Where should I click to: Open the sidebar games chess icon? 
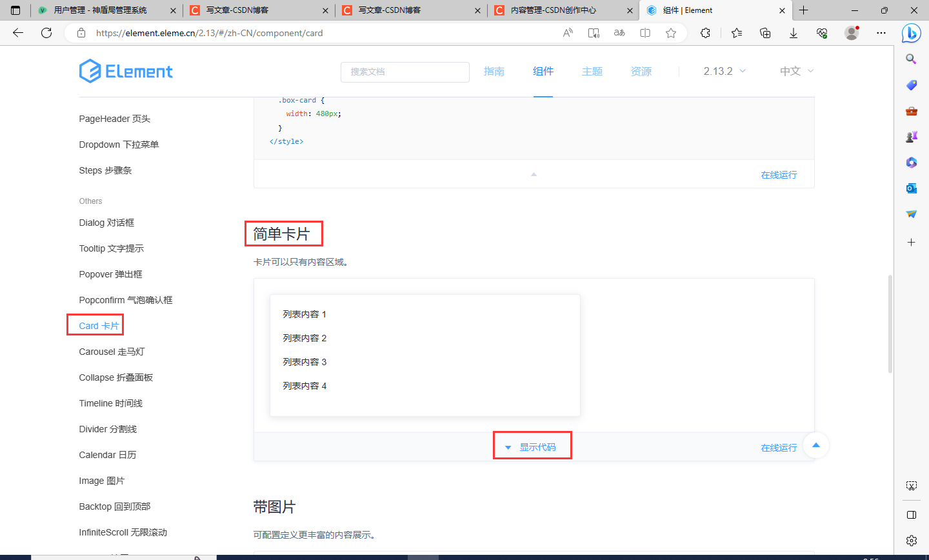pyautogui.click(x=911, y=137)
